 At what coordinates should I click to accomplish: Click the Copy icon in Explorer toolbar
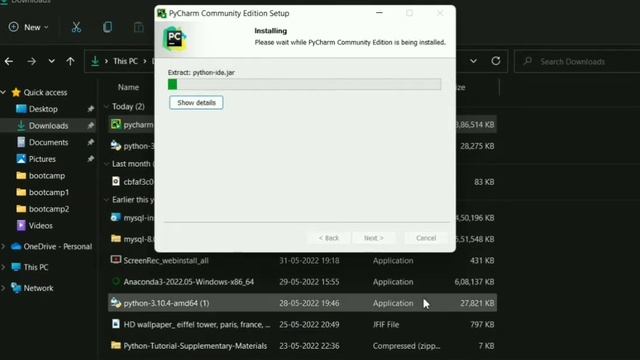(107, 27)
